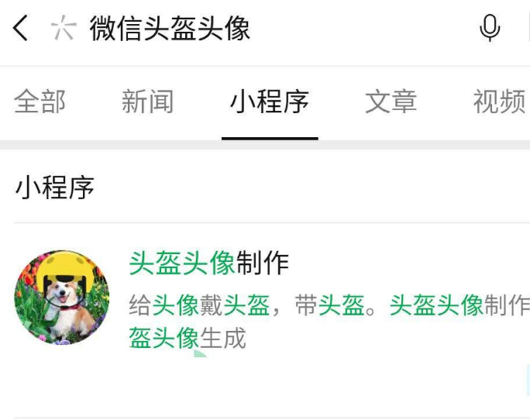The image size is (530, 420).
Task: Tap highlighted 头盔头像 after 带头盔。 in description
Action: click(436, 305)
